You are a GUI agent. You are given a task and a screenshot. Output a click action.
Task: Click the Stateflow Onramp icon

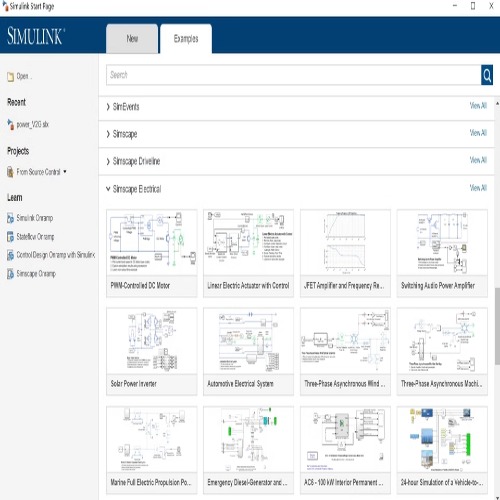[11, 237]
